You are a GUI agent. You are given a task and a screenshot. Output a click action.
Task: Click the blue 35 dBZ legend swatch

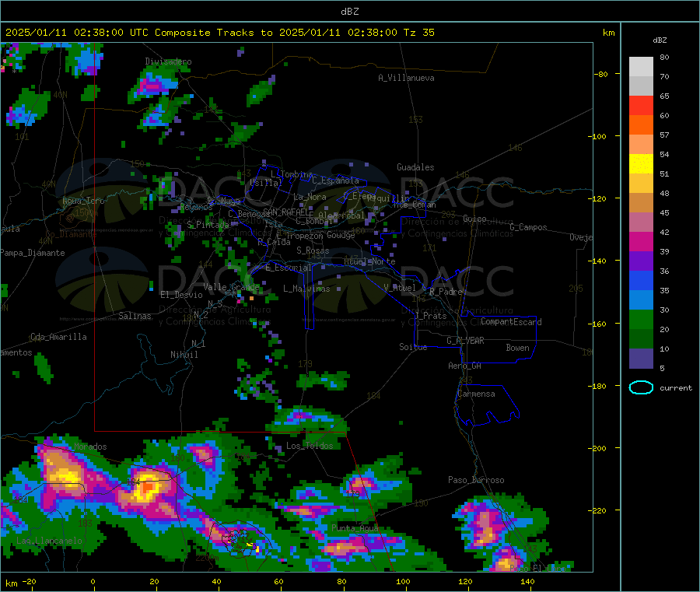coord(641,280)
